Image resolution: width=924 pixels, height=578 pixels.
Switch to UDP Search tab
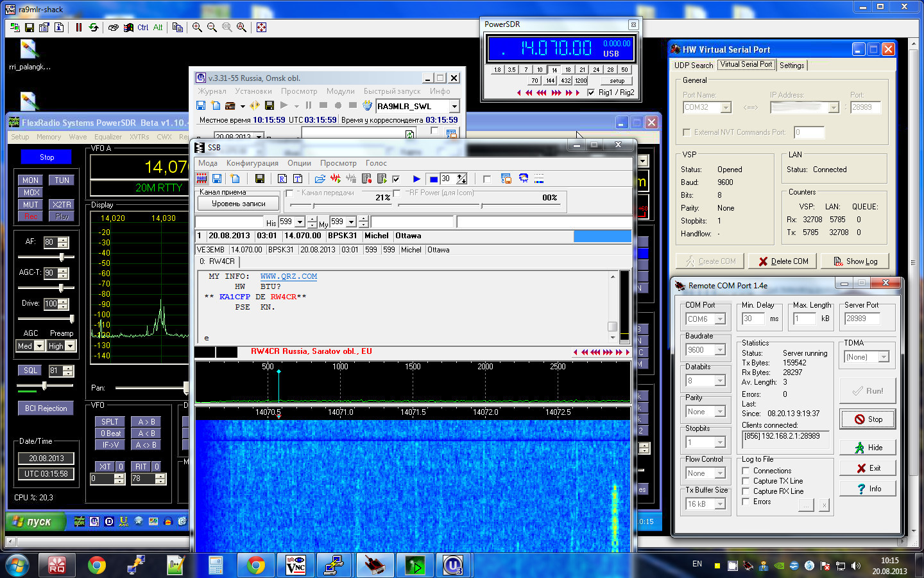point(694,66)
